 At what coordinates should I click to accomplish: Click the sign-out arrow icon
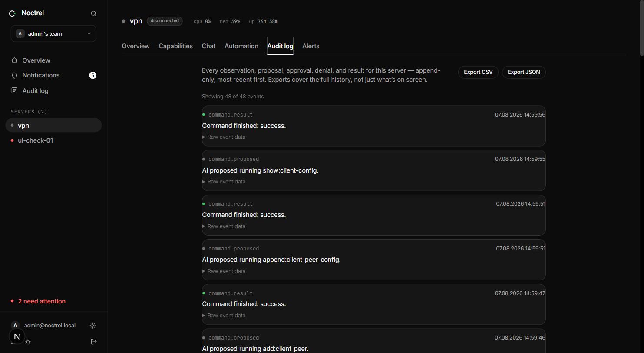pyautogui.click(x=93, y=342)
